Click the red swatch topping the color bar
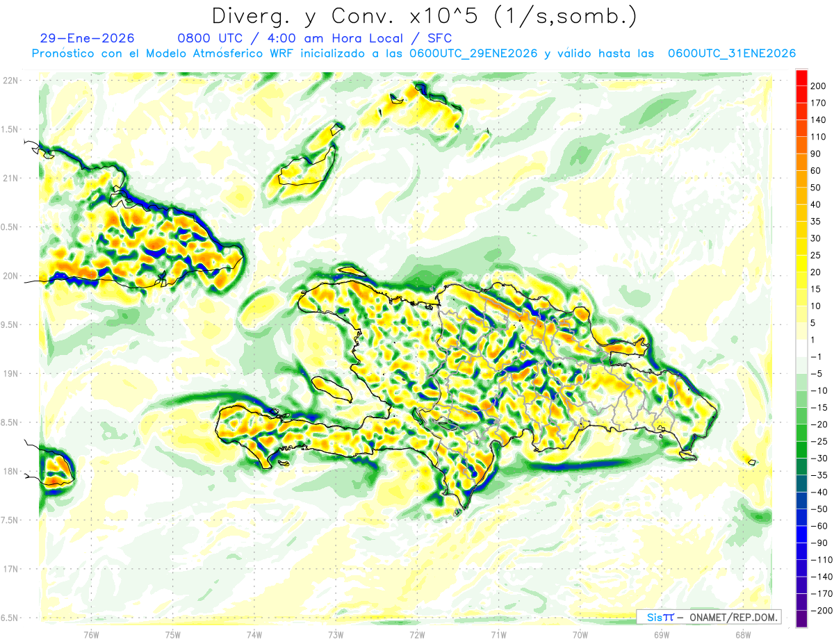The height and width of the screenshot is (644, 834). 801,78
